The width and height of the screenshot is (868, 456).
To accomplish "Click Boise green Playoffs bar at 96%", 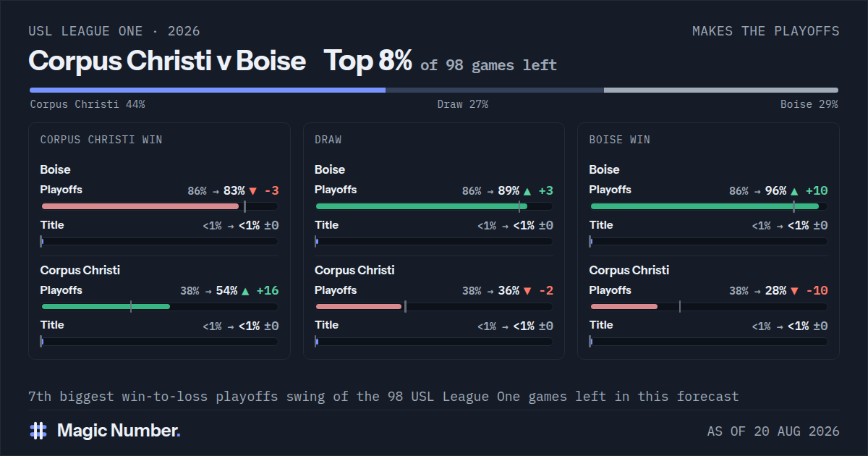I will [705, 206].
